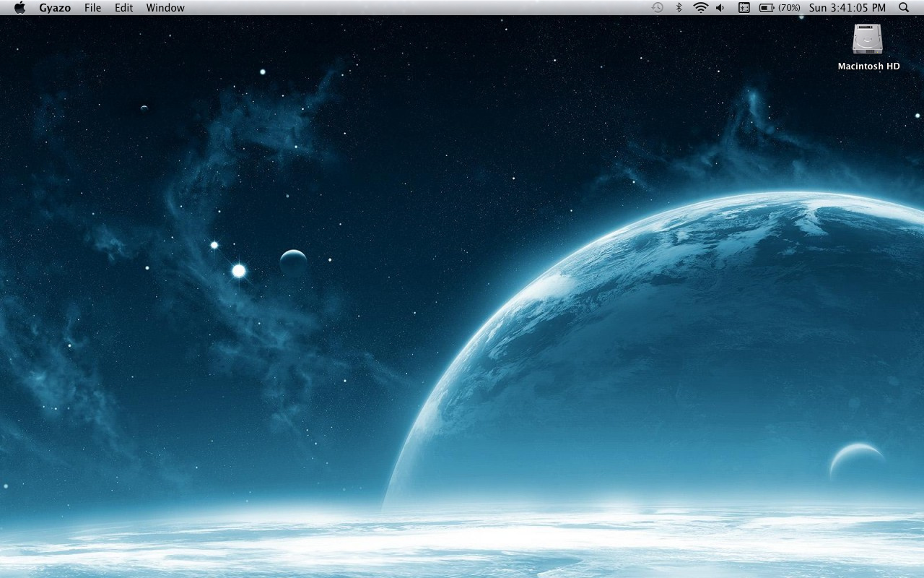The image size is (924, 578).
Task: Click the small dark planet near the bright star
Action: click(293, 262)
